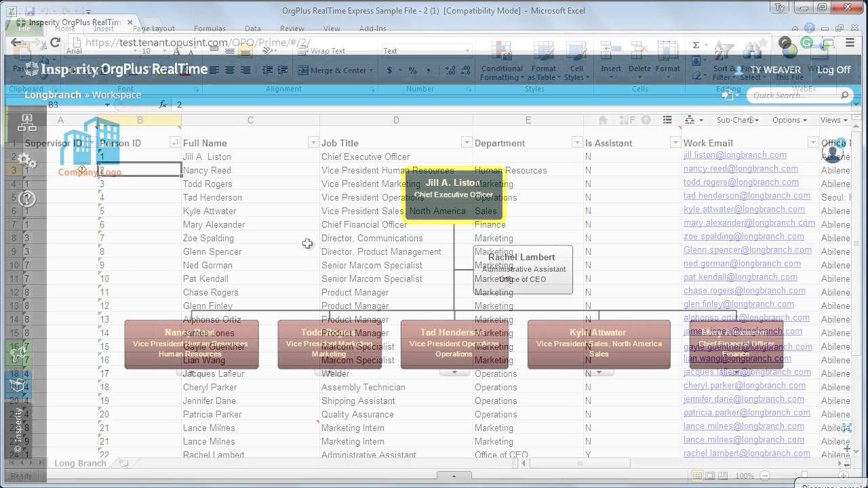Open the Excel View ribbon tab
This screenshot has width=868, height=488.
332,28
